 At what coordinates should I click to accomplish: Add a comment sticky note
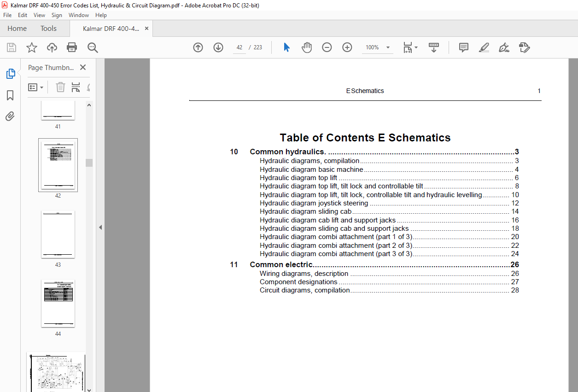pos(464,47)
